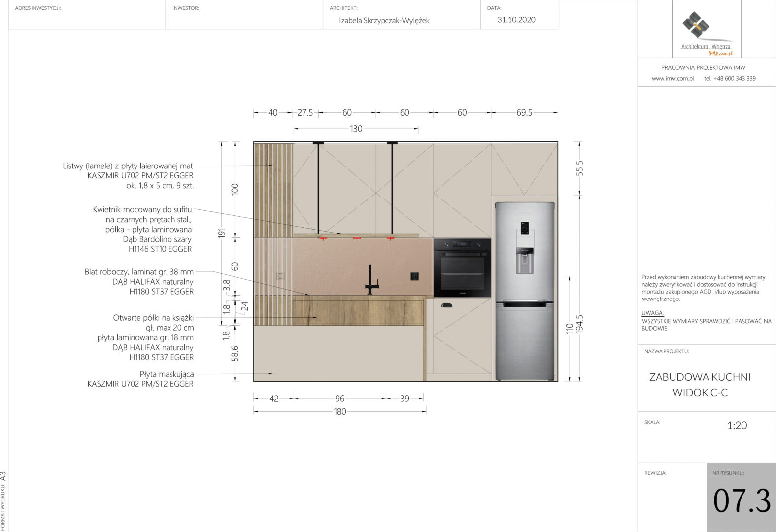This screenshot has height=532, width=776.
Task: Click the 42 bottom dimension
Action: (274, 399)
